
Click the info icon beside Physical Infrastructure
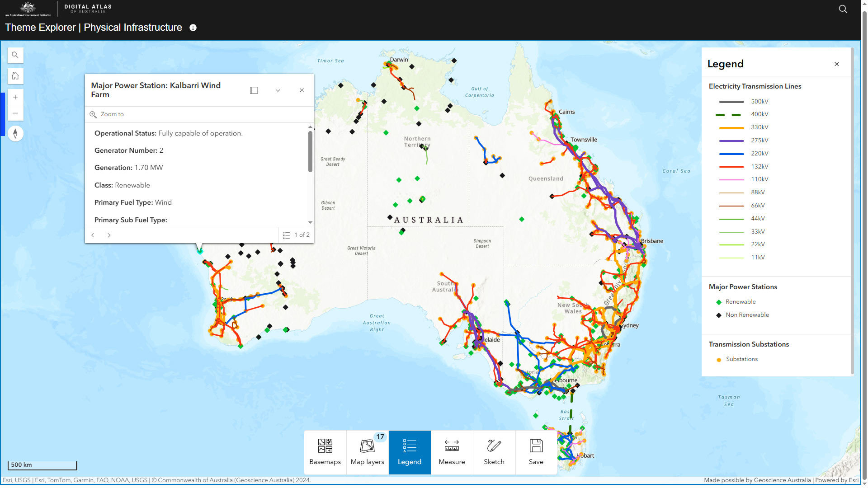coord(193,28)
